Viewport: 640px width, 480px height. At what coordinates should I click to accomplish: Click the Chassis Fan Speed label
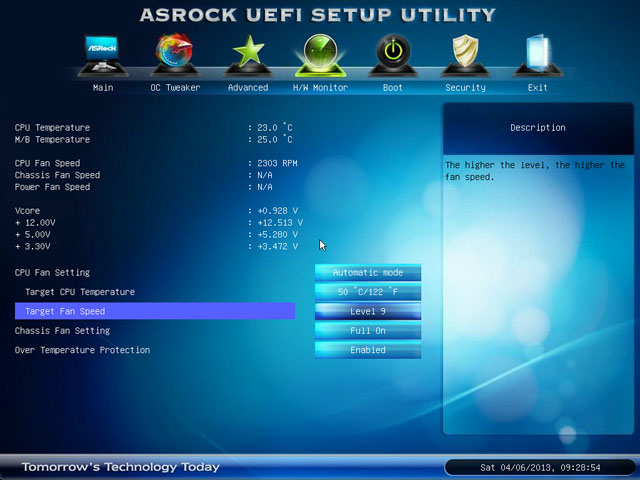click(57, 175)
